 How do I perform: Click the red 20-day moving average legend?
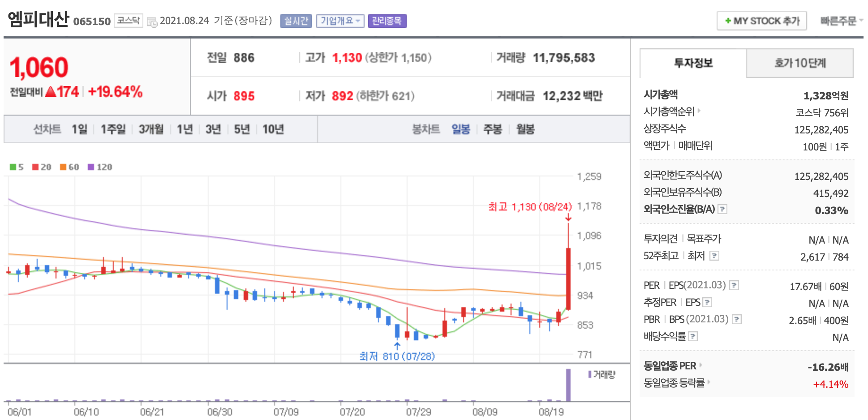[42, 167]
